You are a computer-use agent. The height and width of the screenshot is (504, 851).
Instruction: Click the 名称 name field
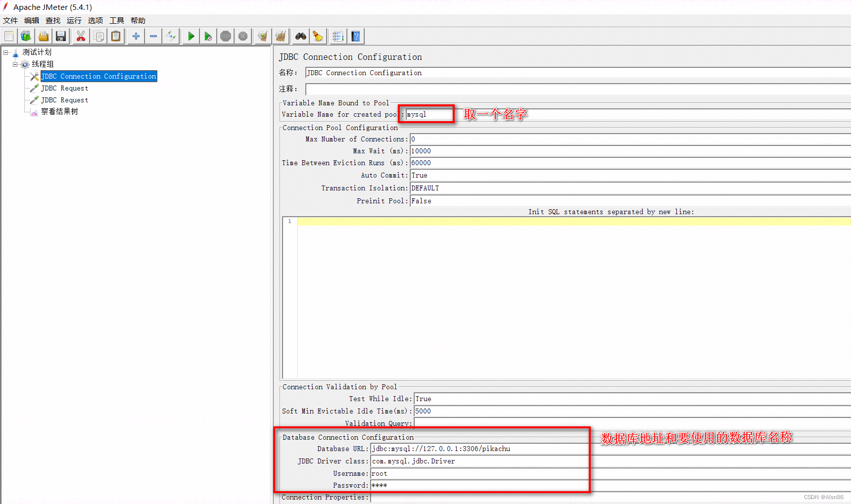[578, 73]
